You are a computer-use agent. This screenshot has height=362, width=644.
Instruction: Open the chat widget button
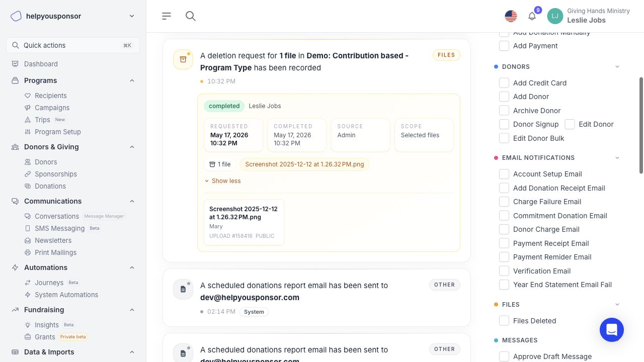(612, 330)
